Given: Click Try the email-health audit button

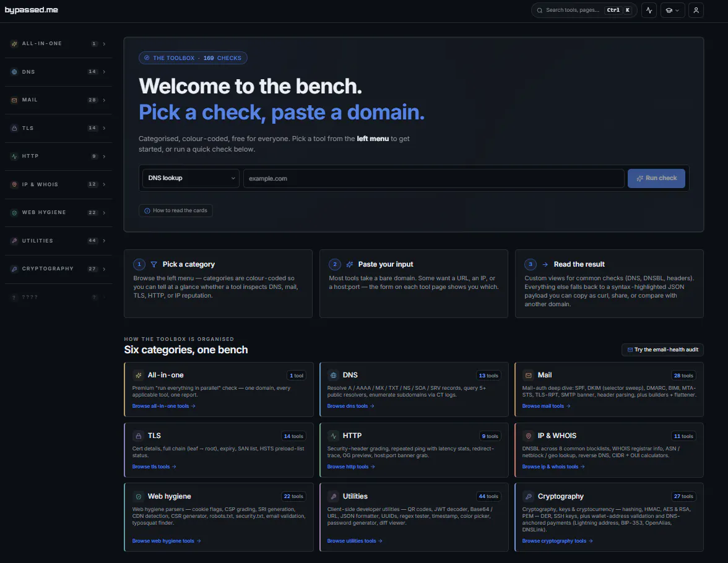Looking at the screenshot, I should [662, 350].
